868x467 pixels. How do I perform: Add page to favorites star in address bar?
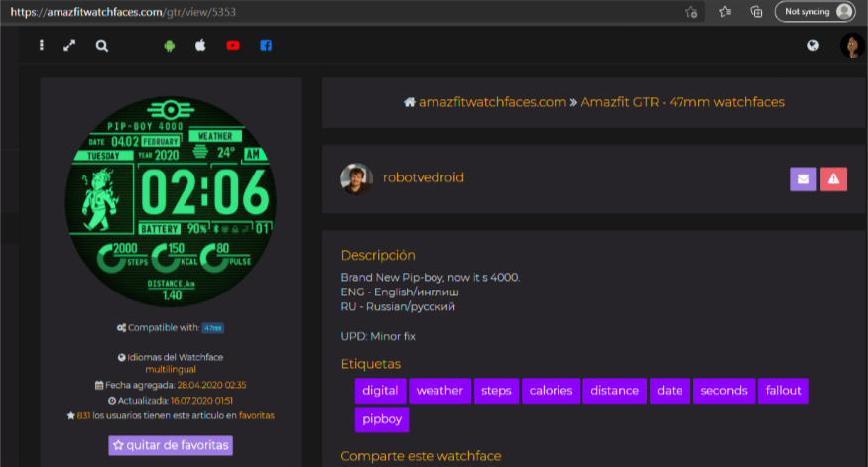click(691, 12)
